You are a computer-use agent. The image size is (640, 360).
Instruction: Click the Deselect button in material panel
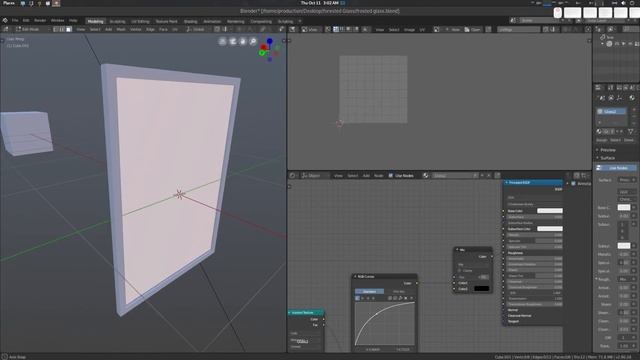(629, 140)
